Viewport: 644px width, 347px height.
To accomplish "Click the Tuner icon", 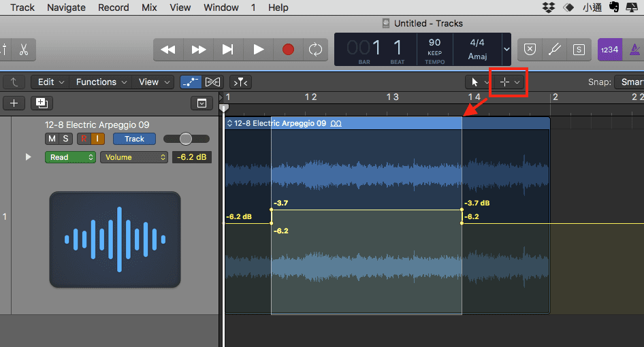I will click(554, 50).
